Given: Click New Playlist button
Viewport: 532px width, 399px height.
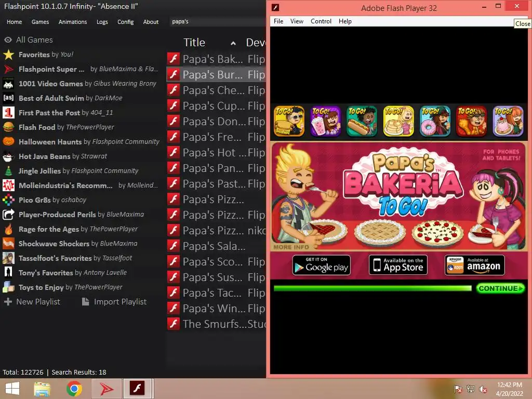Looking at the screenshot, I should pos(32,302).
